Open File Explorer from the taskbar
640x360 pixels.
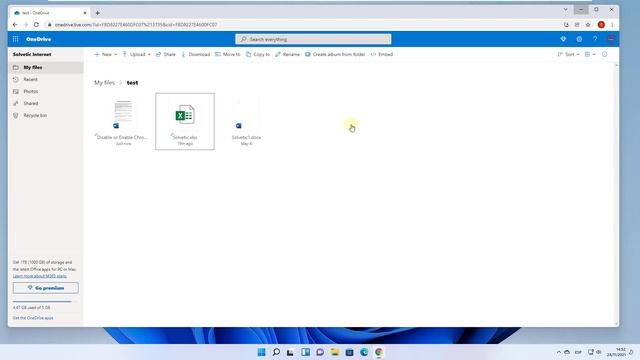(x=335, y=352)
